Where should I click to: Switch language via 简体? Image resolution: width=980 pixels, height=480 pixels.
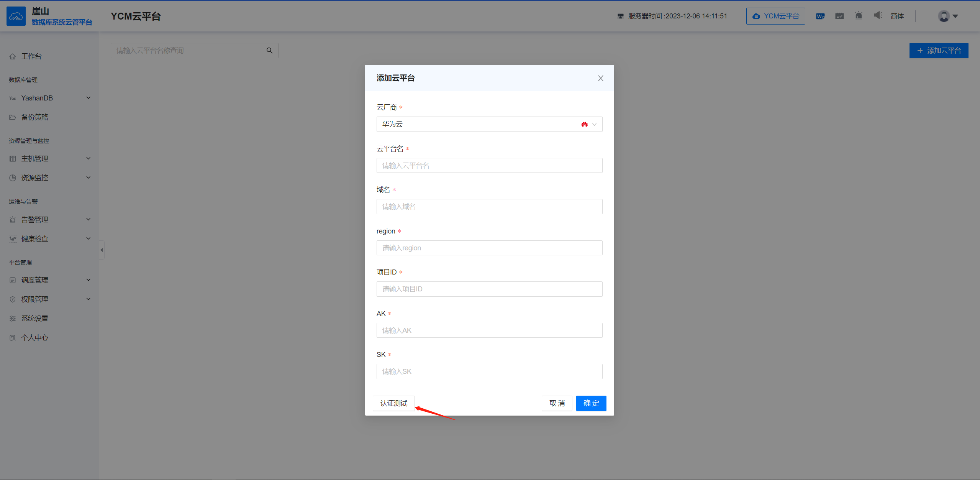(897, 16)
